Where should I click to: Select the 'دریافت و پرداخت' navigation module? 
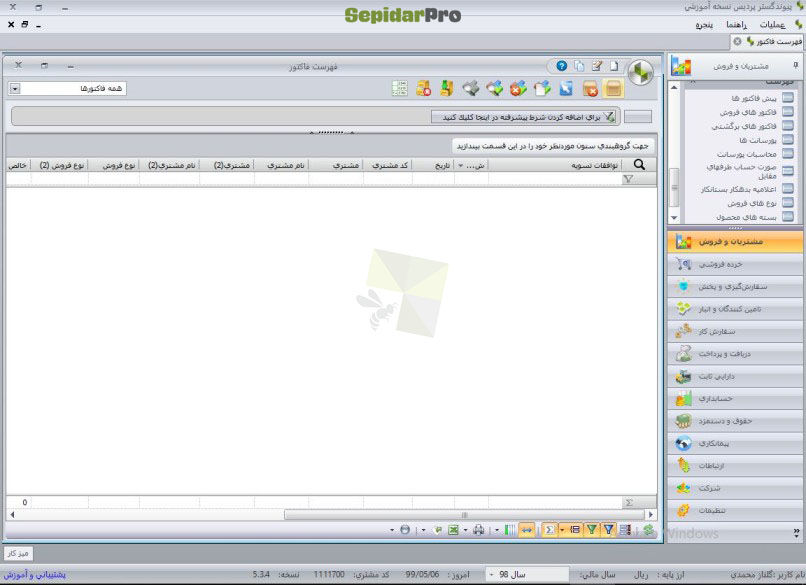pos(735,353)
